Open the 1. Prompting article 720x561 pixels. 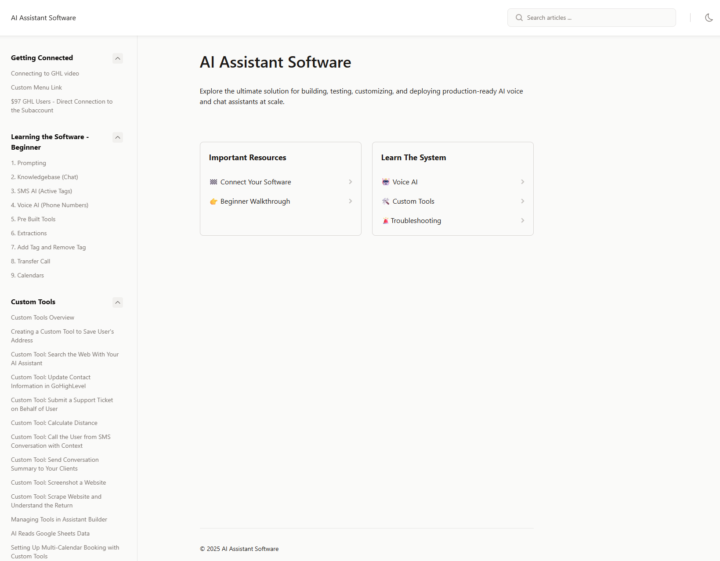(x=28, y=163)
